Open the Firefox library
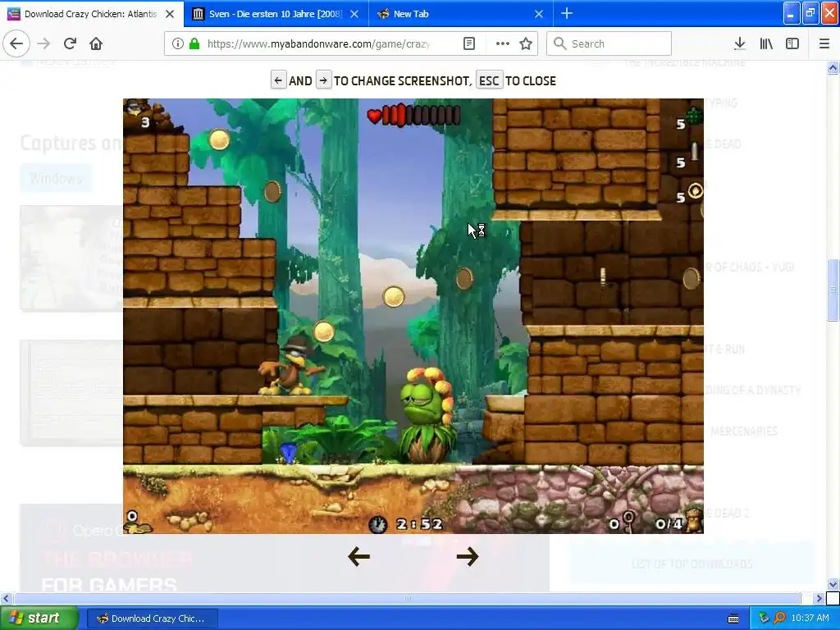Image resolution: width=840 pixels, height=630 pixels. 766,44
